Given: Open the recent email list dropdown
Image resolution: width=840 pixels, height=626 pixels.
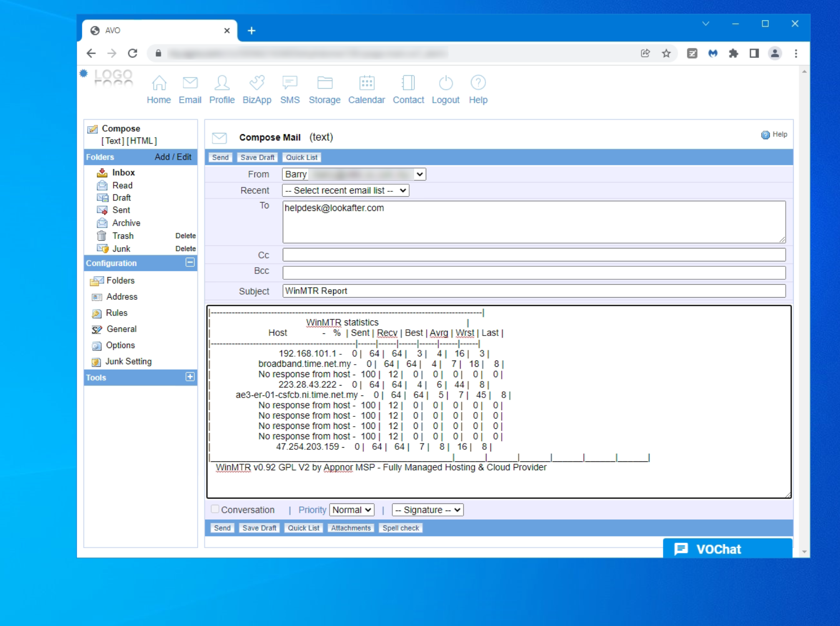Looking at the screenshot, I should [x=345, y=190].
